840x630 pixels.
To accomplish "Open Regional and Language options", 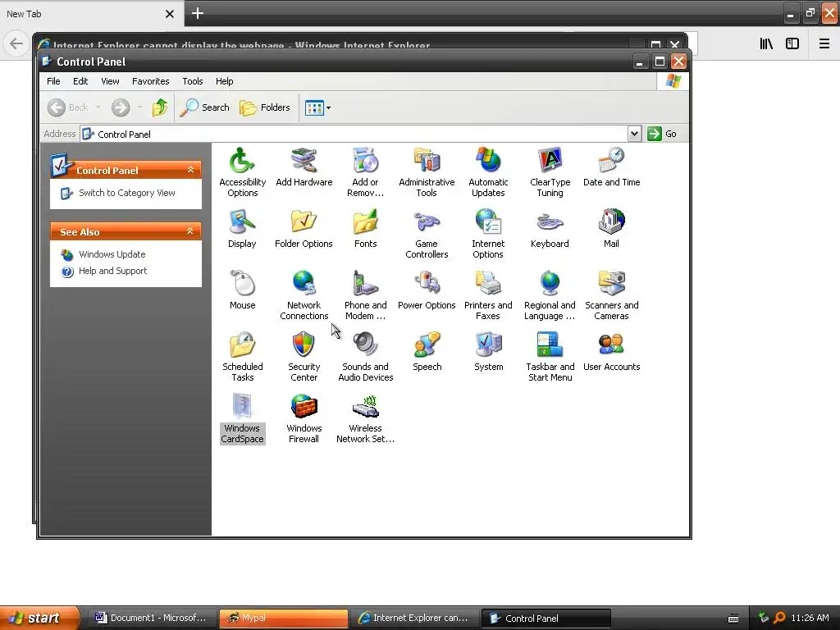I will click(x=550, y=295).
